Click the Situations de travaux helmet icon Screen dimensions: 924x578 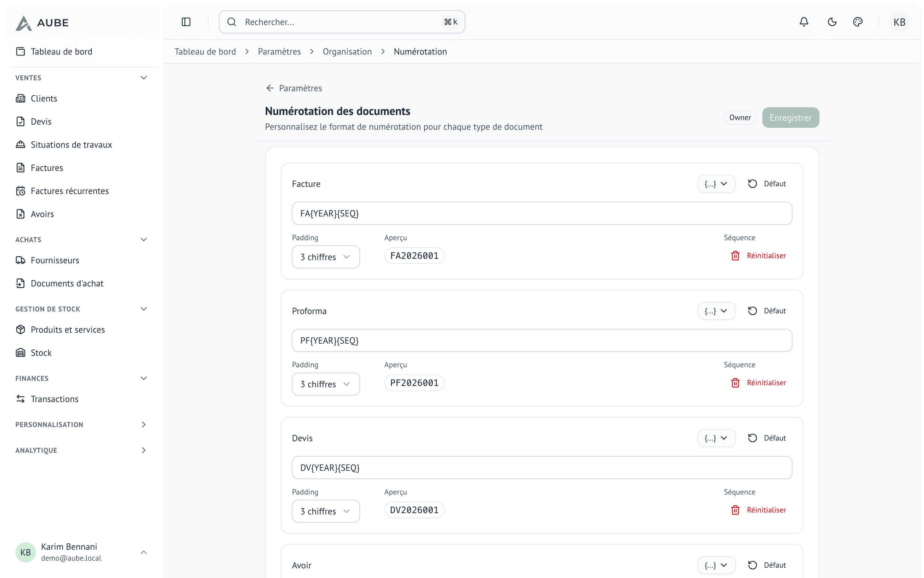[21, 144]
